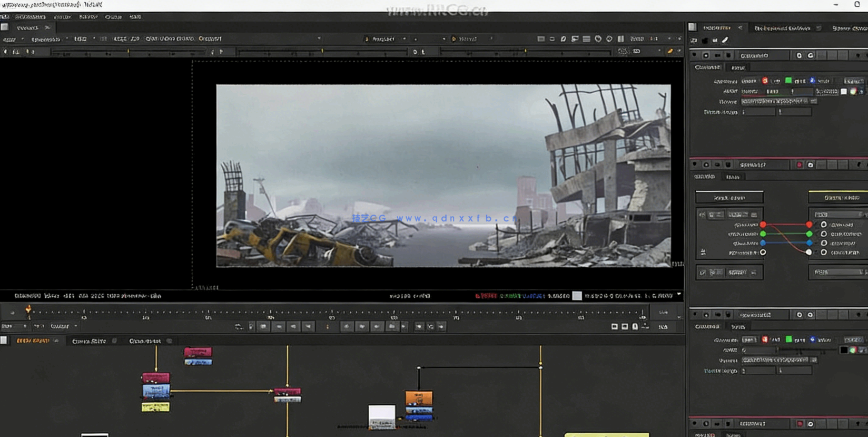Image resolution: width=868 pixels, height=437 pixels.
Task: Toggle the green channel checkbox in top properties panel
Action: coord(788,81)
